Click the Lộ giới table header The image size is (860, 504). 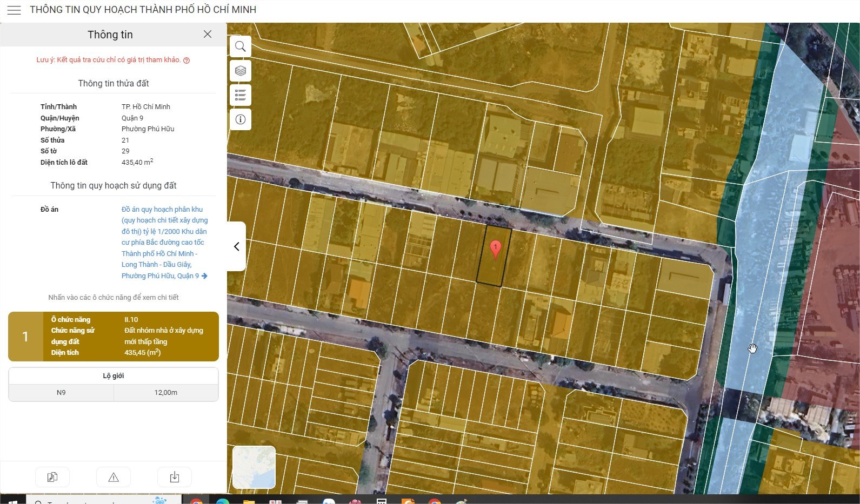click(114, 376)
